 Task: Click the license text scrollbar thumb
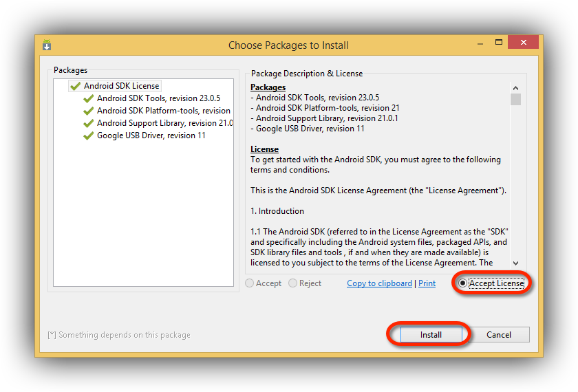click(x=515, y=100)
